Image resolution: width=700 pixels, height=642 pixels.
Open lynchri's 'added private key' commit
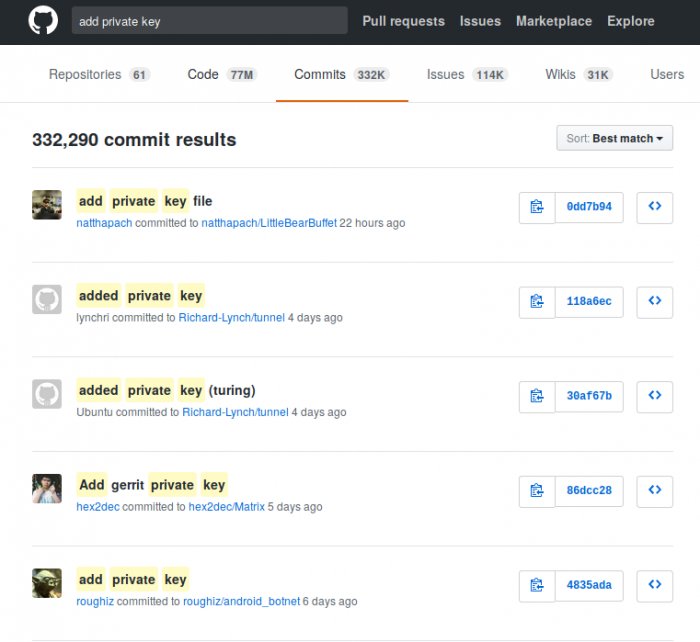coord(141,296)
